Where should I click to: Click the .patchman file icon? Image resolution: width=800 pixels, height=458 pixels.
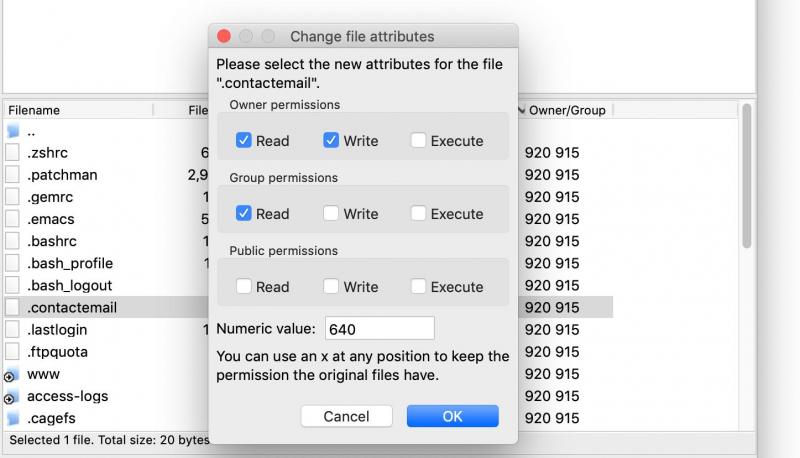(x=12, y=175)
